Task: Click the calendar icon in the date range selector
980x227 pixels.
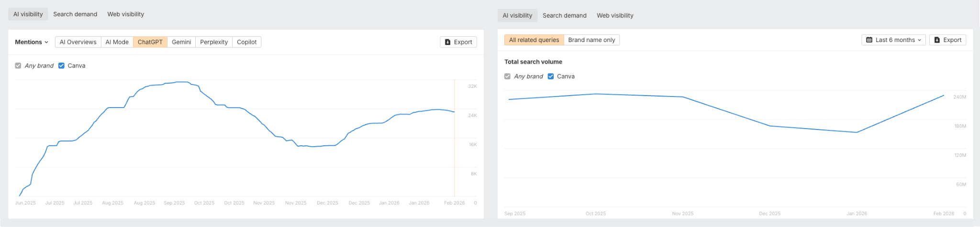Action: click(869, 40)
